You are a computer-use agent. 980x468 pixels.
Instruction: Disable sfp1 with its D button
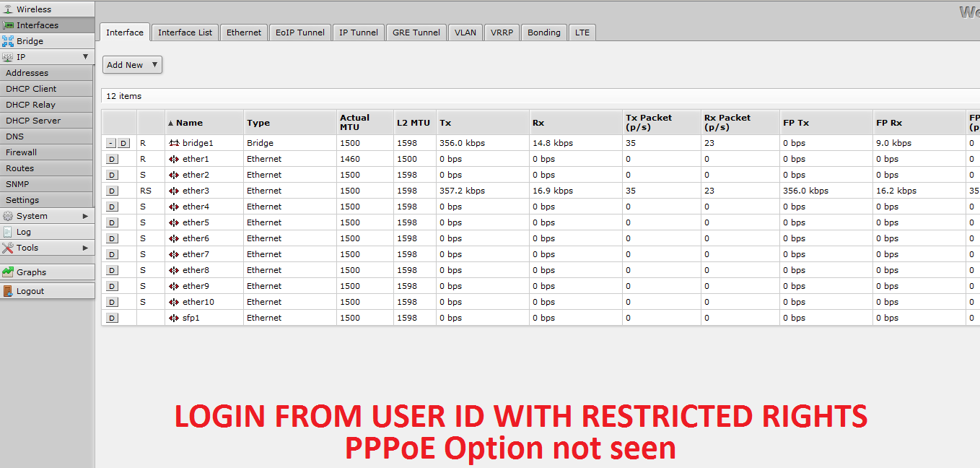point(112,318)
